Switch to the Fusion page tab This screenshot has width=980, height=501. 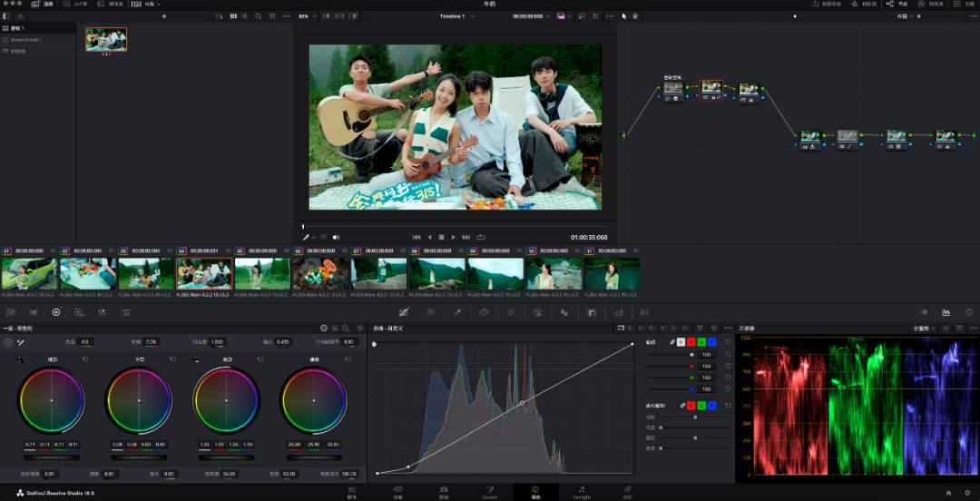point(488,492)
